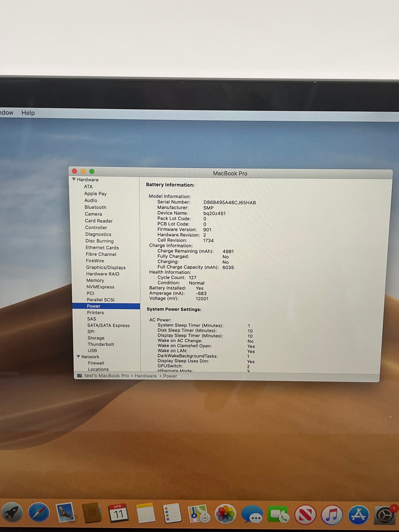This screenshot has height=532, width=399.
Task: Select FireWire in the sidebar
Action: (x=95, y=261)
